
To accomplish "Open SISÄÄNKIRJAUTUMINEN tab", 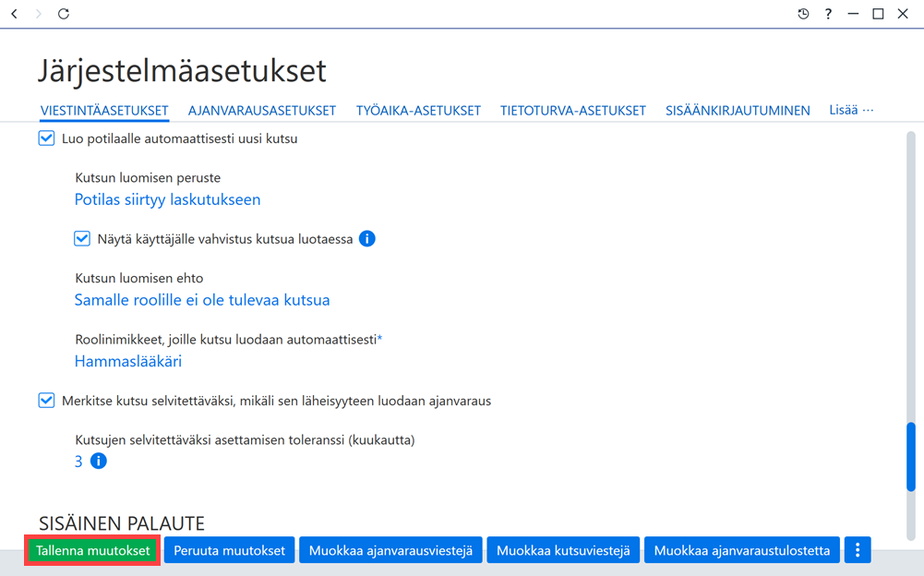I will (738, 111).
